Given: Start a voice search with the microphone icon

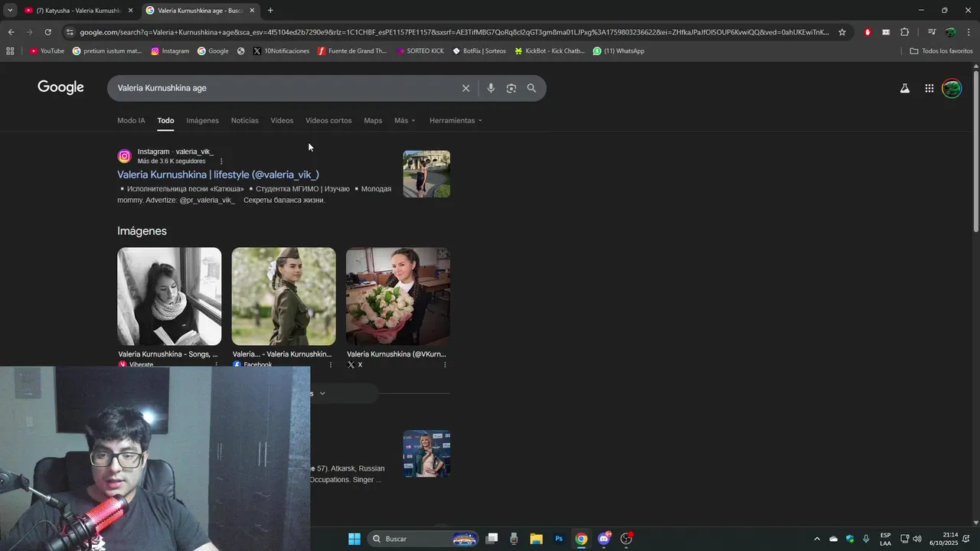Looking at the screenshot, I should click(491, 88).
